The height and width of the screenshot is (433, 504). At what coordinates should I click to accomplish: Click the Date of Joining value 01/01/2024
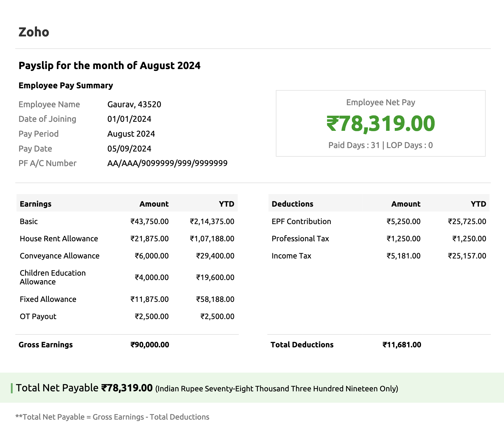click(x=129, y=119)
